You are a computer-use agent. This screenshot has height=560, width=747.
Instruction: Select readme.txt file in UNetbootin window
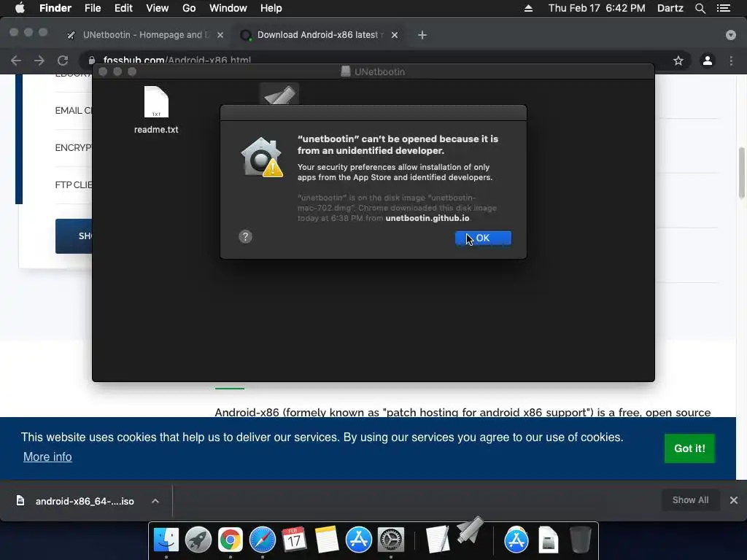(156, 110)
